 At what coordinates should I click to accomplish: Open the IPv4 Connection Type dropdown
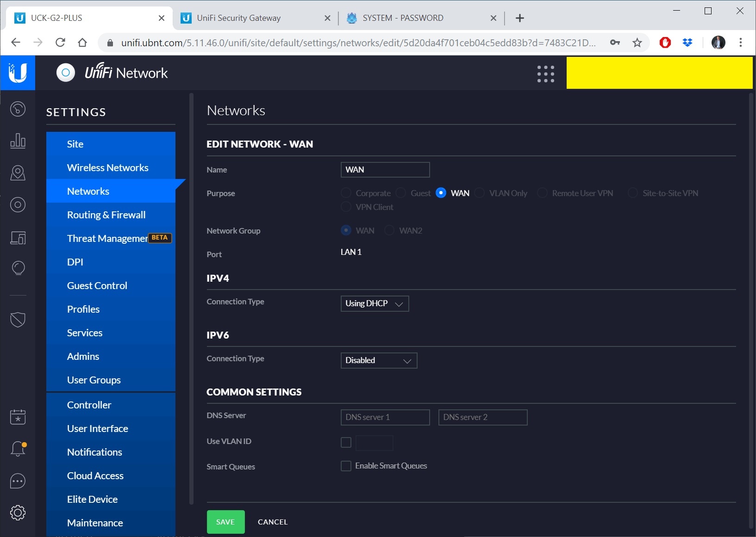[x=375, y=303]
